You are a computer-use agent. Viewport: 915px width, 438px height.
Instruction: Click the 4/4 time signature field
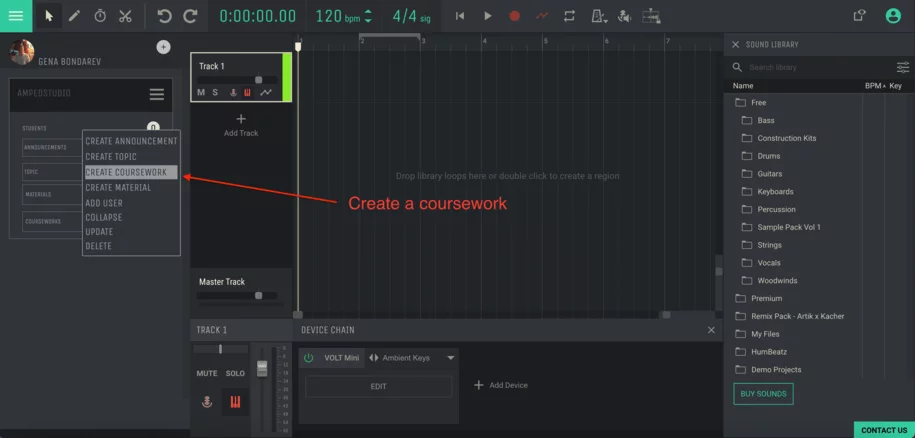pyautogui.click(x=411, y=16)
